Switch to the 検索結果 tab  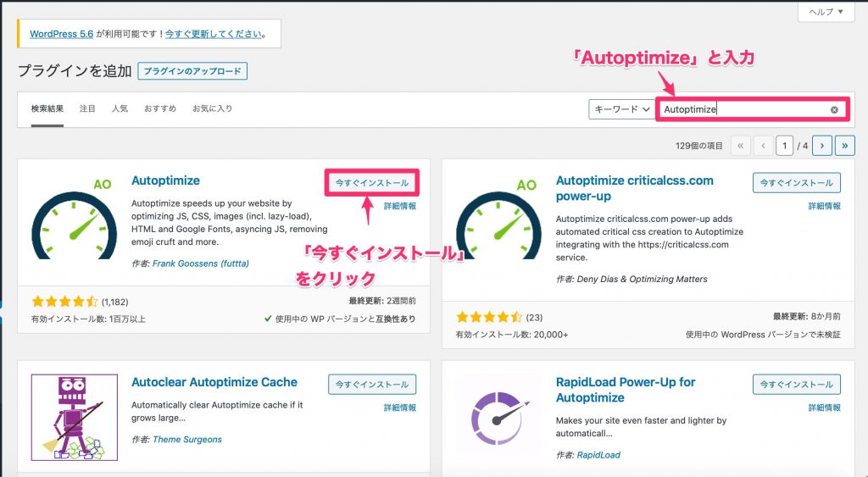[47, 109]
